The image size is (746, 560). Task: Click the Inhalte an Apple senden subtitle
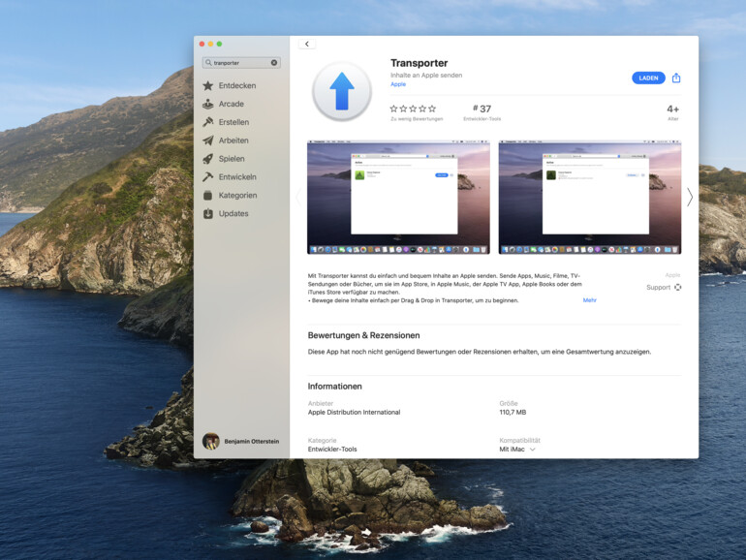tap(426, 76)
